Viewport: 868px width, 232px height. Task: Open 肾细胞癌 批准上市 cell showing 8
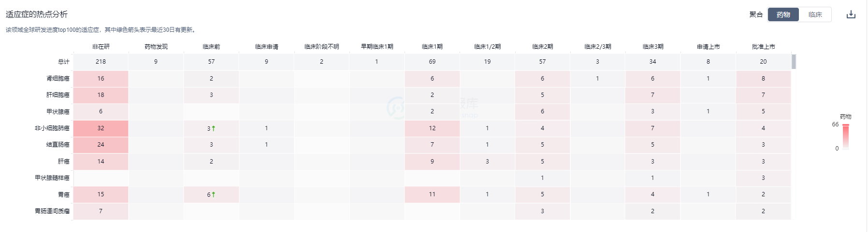coord(763,79)
